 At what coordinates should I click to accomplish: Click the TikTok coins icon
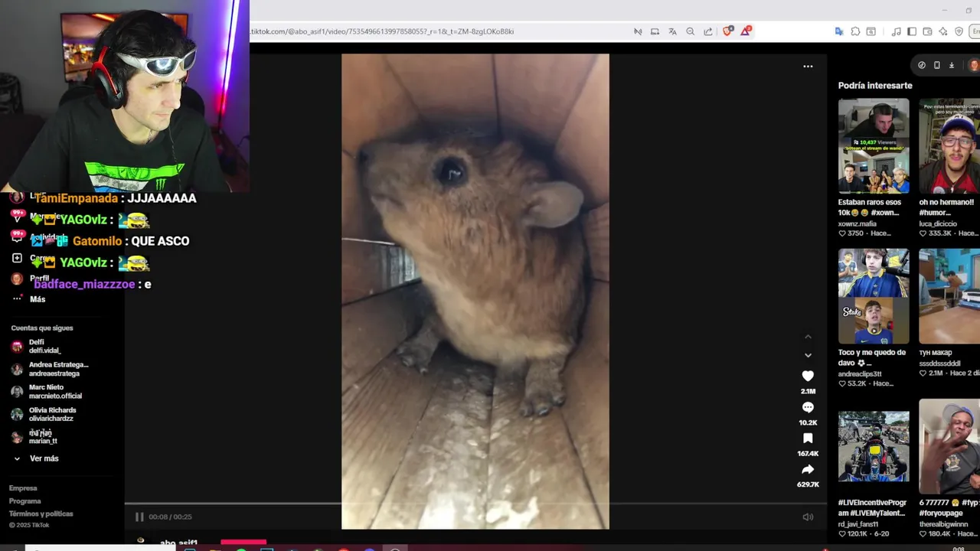[x=922, y=65]
